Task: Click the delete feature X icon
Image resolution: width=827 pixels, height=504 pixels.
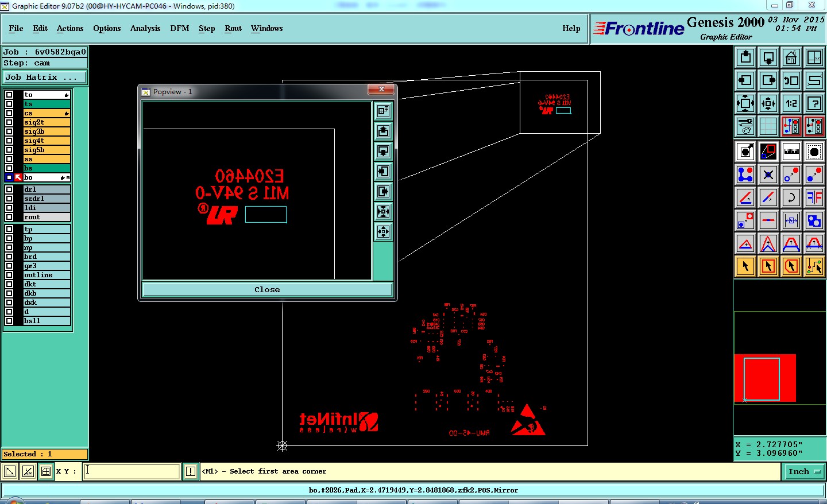Action: coord(768,175)
